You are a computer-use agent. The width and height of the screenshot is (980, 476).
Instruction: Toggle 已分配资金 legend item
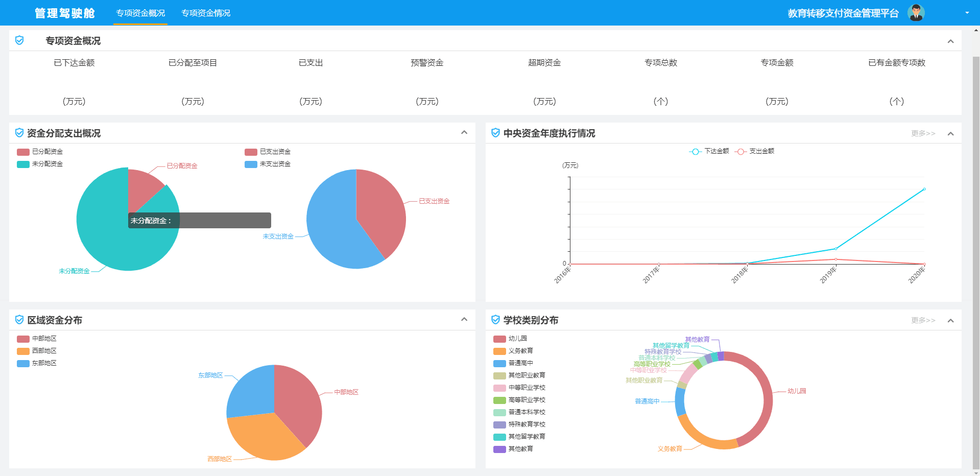point(40,152)
